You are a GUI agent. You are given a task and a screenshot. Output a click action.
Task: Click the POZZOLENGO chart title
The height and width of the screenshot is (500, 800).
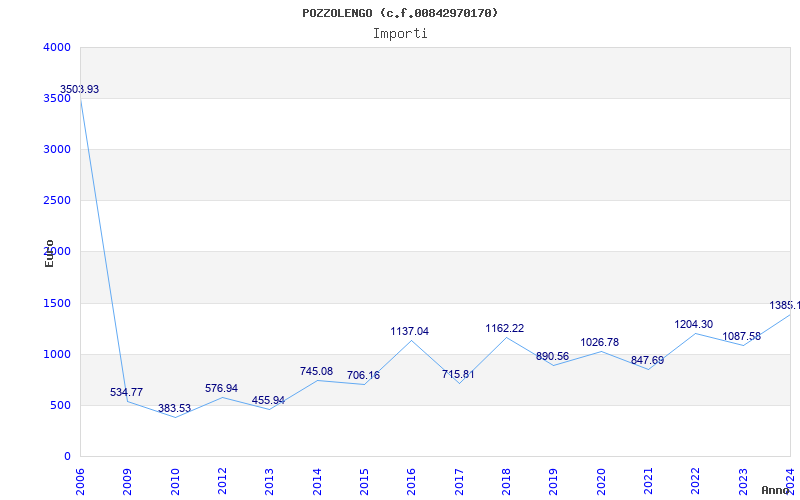click(400, 13)
